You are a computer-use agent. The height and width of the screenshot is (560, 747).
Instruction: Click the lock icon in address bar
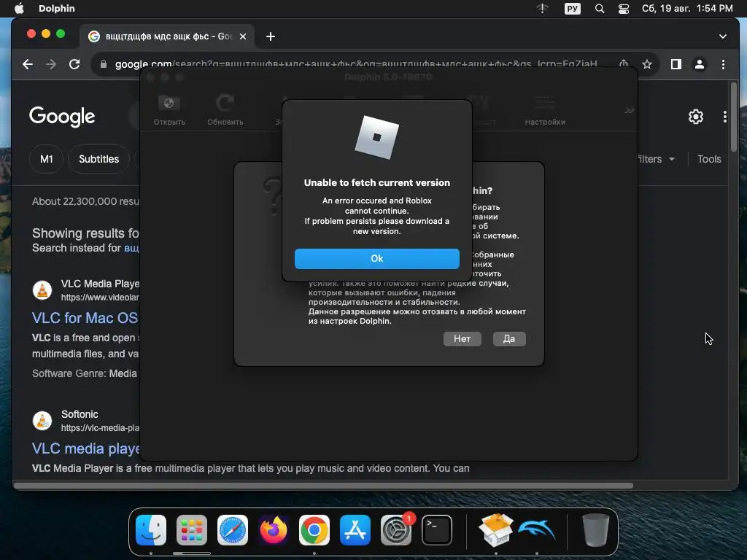pos(104,64)
